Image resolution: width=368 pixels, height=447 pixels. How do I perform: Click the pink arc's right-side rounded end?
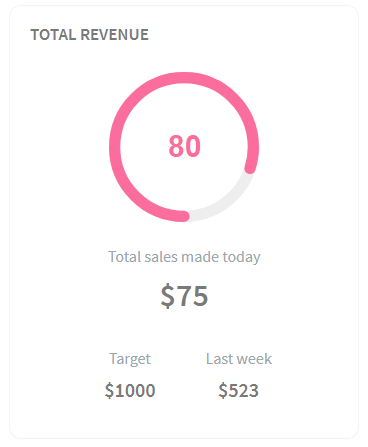(250, 168)
